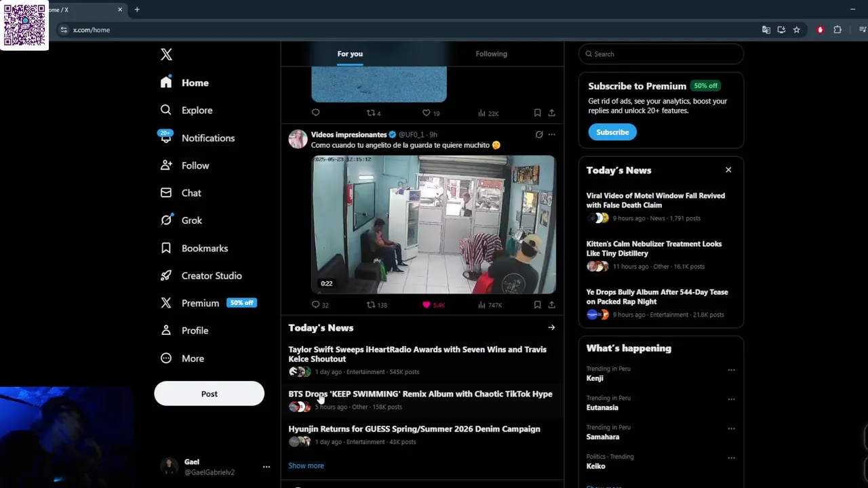Reply to the top partially visible post
868x488 pixels.
(315, 113)
